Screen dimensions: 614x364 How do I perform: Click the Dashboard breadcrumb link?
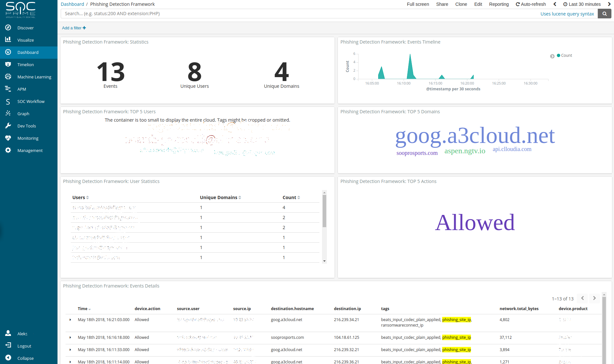(72, 4)
